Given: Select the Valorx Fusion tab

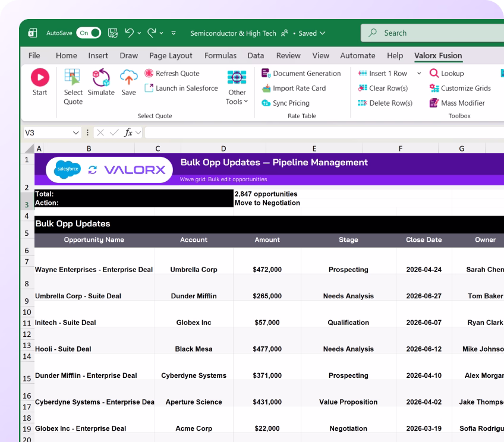Looking at the screenshot, I should coord(438,56).
